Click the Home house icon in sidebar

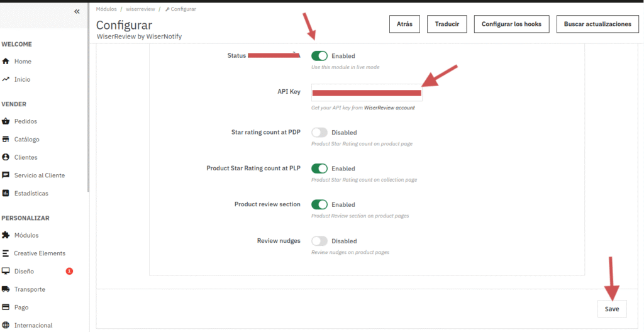(6, 62)
